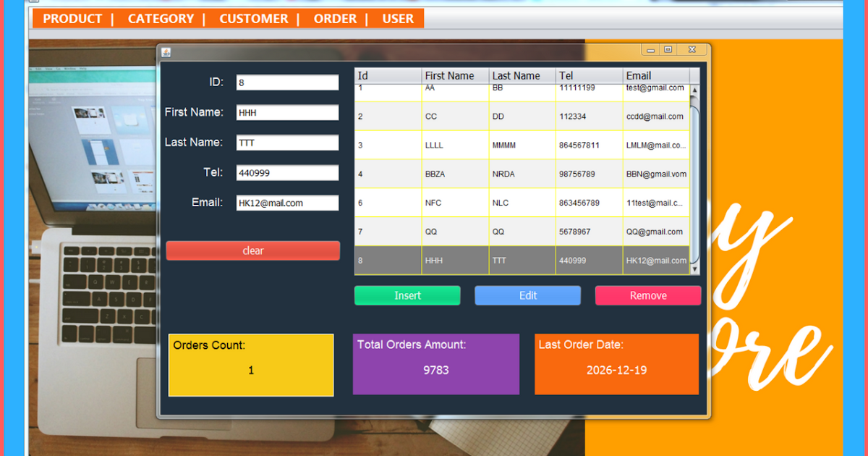Open the PRODUCT menu
This screenshot has width=868, height=456.
click(x=72, y=19)
